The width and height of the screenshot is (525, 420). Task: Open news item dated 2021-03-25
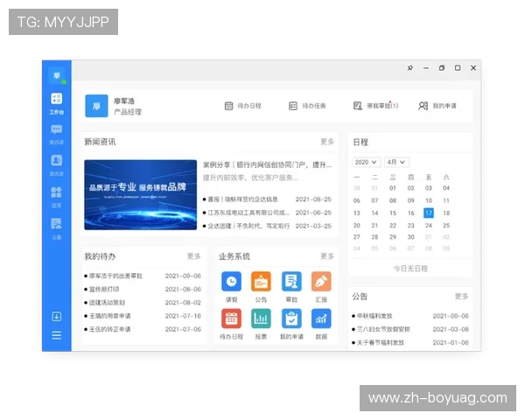click(x=267, y=226)
